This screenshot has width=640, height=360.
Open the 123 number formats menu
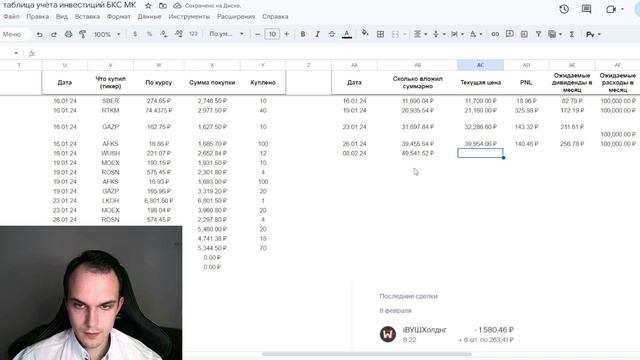click(x=193, y=34)
